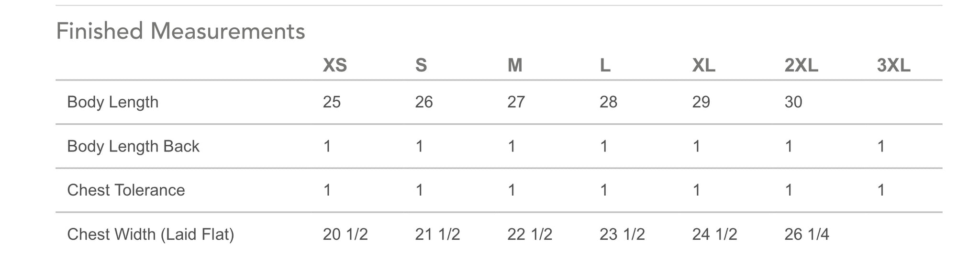This screenshot has width=980, height=256.
Task: Click the Body Length row label
Action: pos(113,102)
